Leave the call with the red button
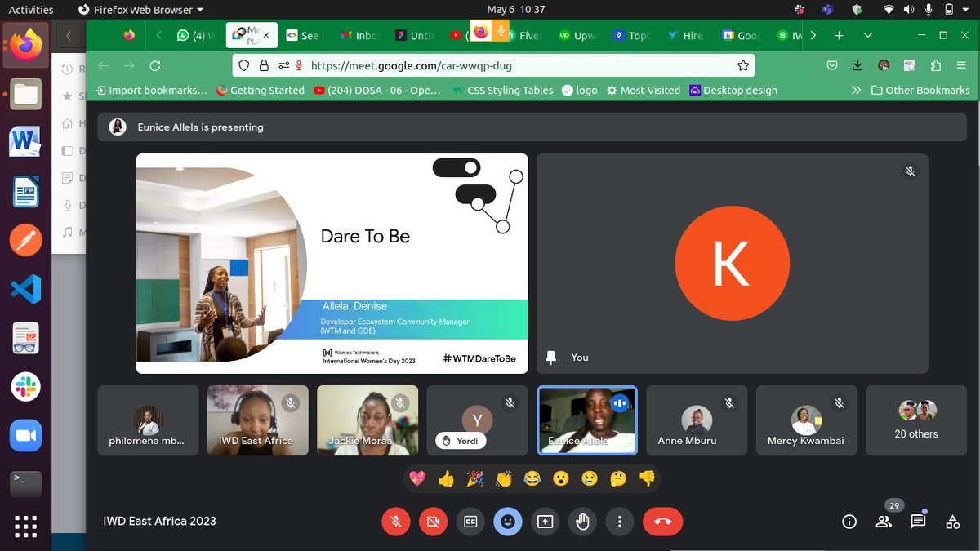The width and height of the screenshot is (980, 551). 662,521
